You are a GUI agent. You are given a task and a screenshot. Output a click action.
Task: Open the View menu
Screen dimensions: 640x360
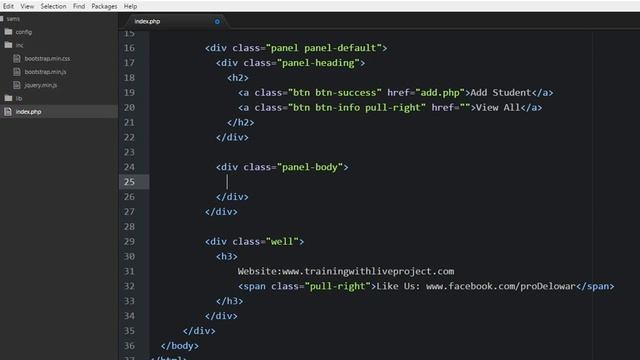click(27, 6)
